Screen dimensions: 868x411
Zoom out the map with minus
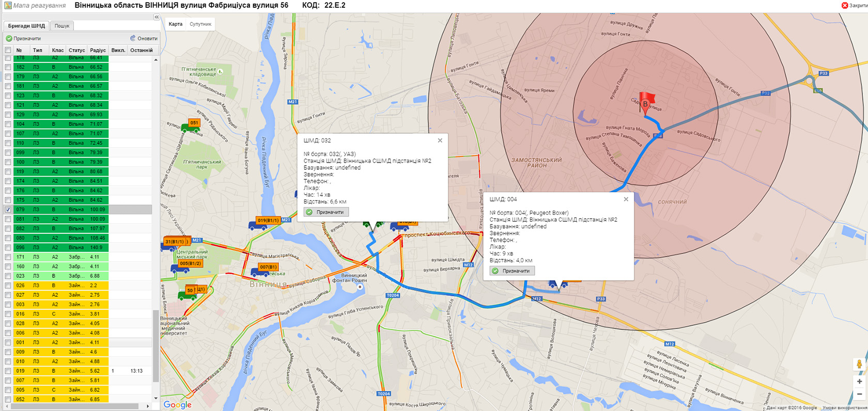[x=860, y=394]
